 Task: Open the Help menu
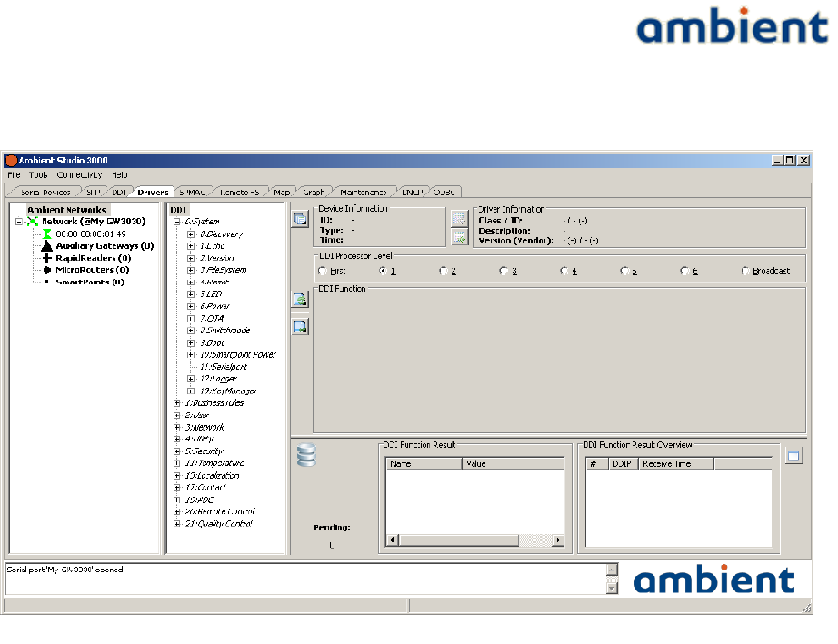(x=120, y=175)
